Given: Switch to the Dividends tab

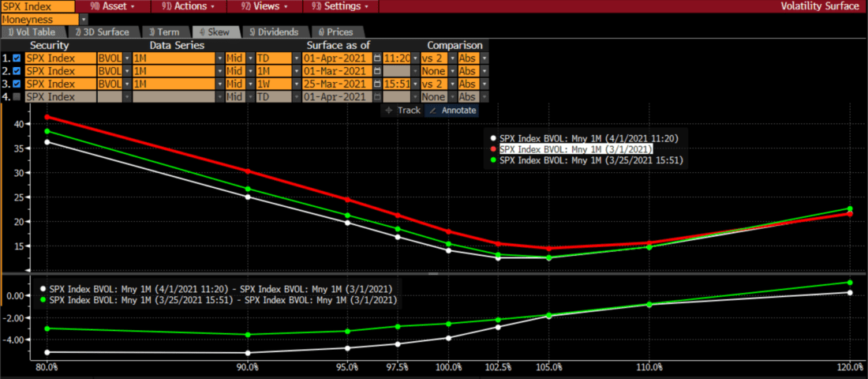Looking at the screenshot, I should tap(274, 32).
